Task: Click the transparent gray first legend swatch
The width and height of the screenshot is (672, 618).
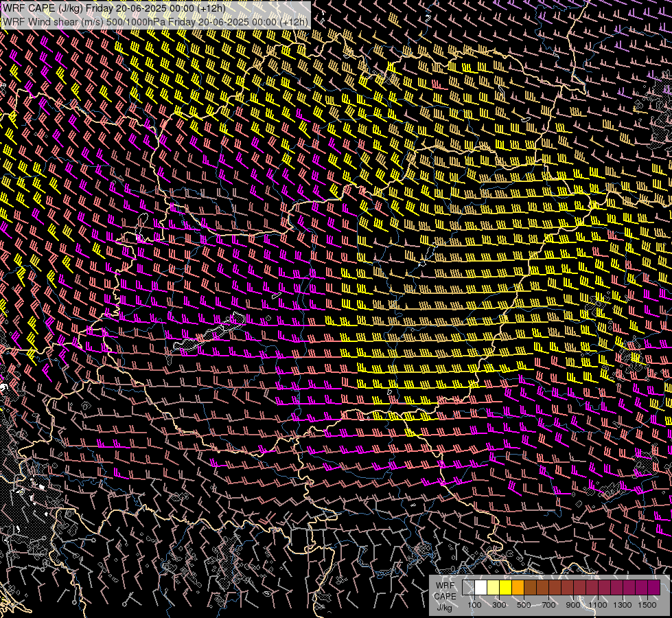Action: (468, 588)
